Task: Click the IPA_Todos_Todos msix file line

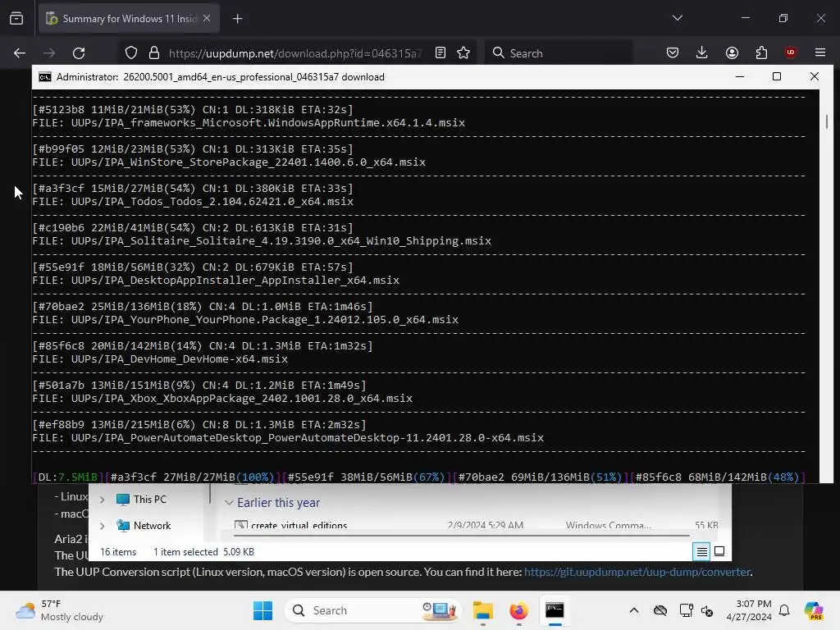Action: point(193,202)
